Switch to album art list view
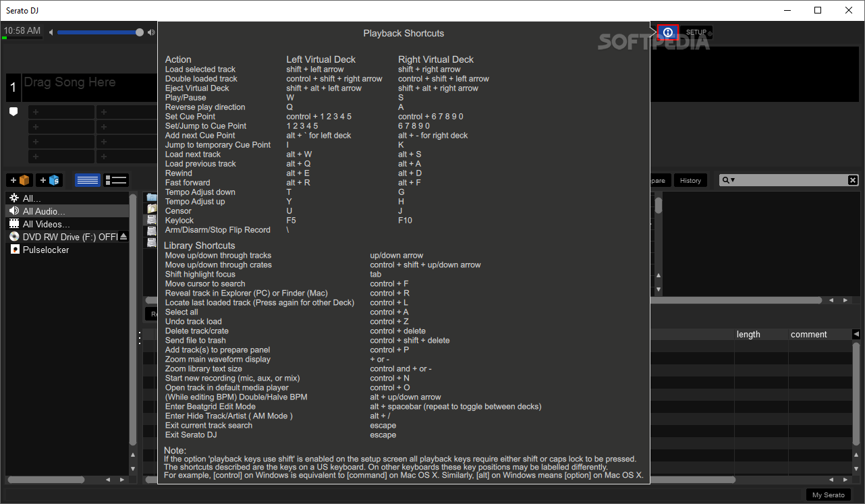865x504 pixels. 116,180
